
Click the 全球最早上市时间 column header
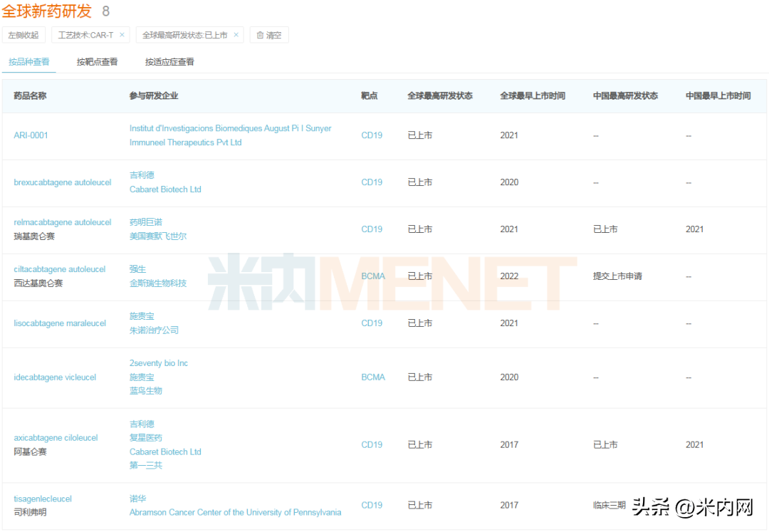(533, 95)
